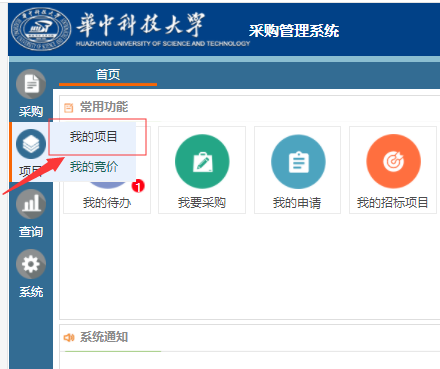Click the orange 我的招标项目 target icon
440x369 pixels.
click(393, 161)
